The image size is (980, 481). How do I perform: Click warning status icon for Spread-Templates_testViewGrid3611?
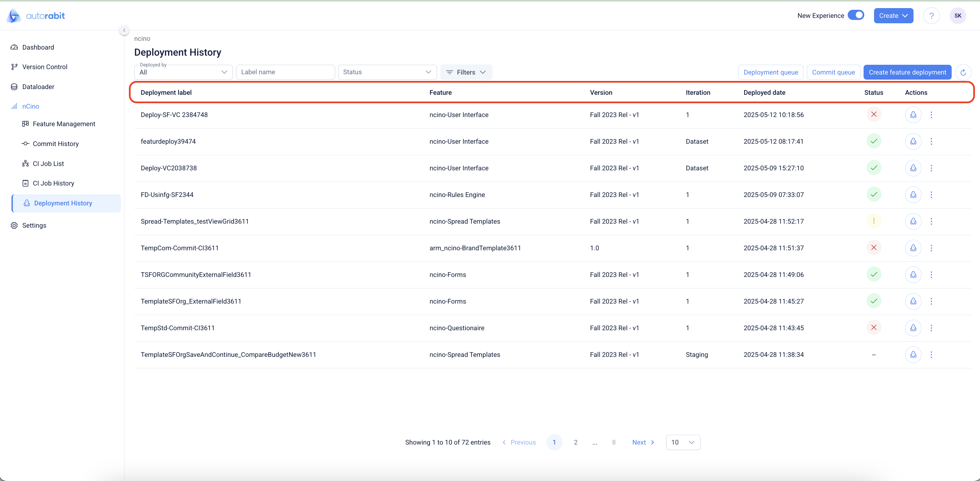(874, 221)
